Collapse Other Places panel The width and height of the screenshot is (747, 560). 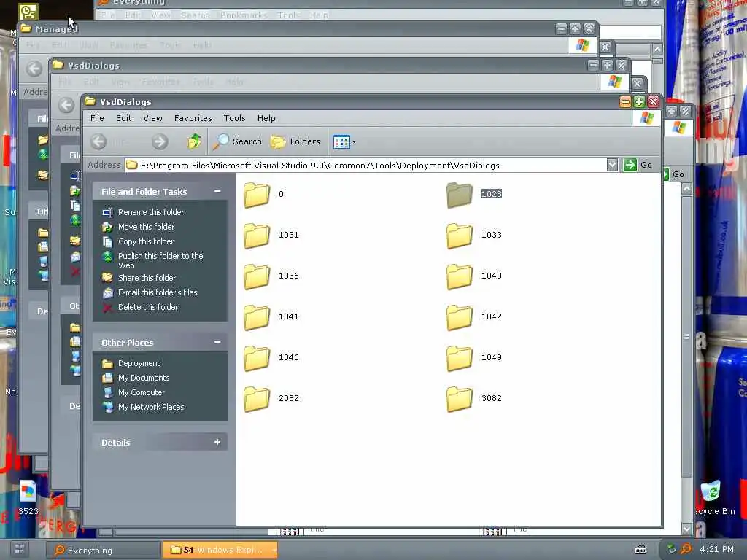pos(217,343)
